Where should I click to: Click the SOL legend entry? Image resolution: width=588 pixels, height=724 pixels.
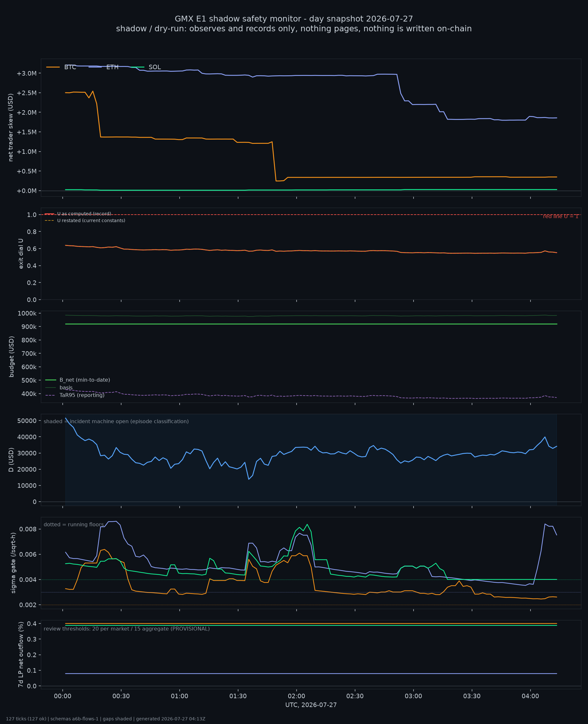(x=146, y=67)
